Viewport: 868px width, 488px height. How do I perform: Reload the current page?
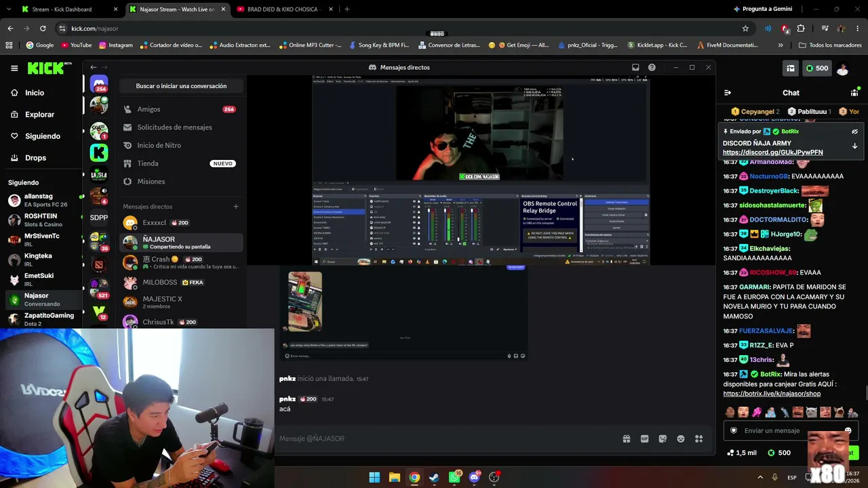point(43,28)
